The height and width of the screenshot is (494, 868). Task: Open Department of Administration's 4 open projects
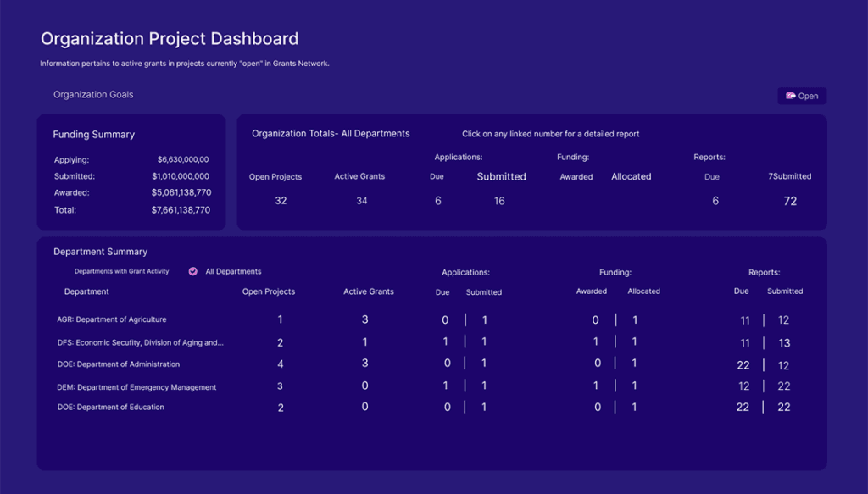coord(281,364)
